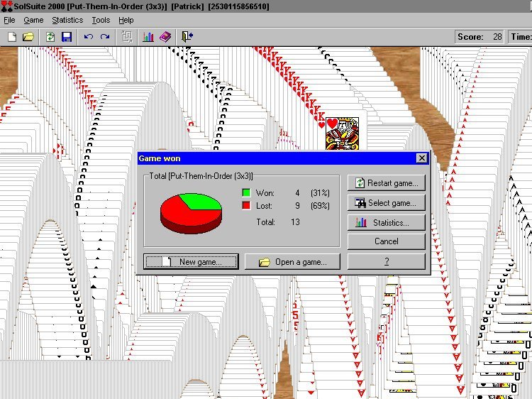This screenshot has width=532, height=399.
Task: Click the Redo arrow icon
Action: coord(105,37)
